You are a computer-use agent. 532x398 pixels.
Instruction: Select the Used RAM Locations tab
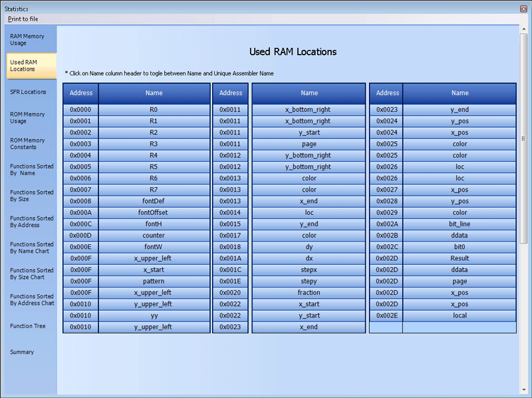coord(31,66)
